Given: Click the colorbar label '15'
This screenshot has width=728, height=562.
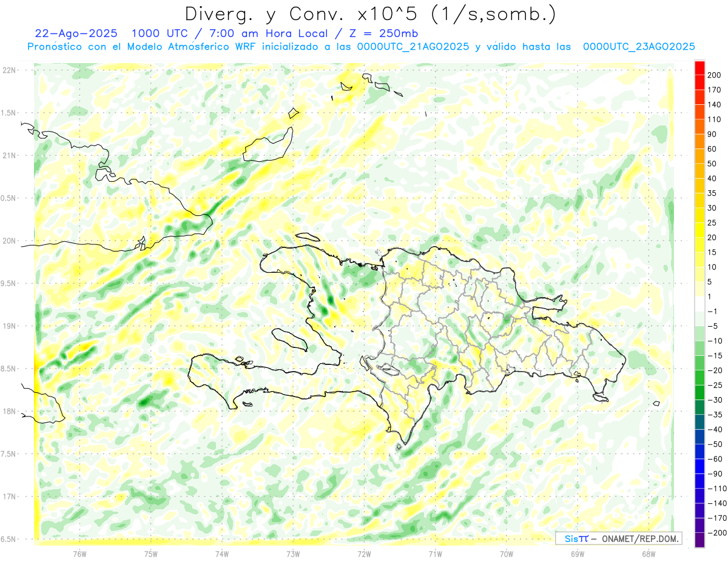Looking at the screenshot, I should (713, 253).
